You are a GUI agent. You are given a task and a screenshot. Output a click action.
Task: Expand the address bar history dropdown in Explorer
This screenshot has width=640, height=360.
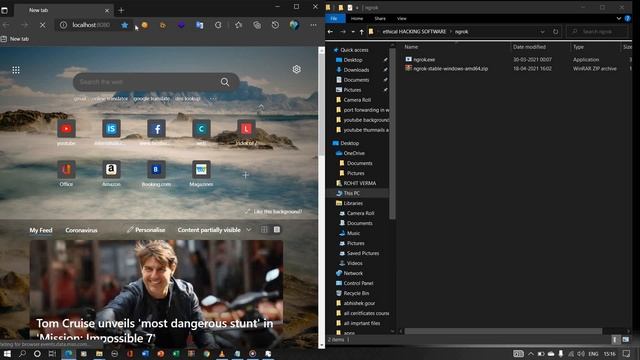[542, 32]
